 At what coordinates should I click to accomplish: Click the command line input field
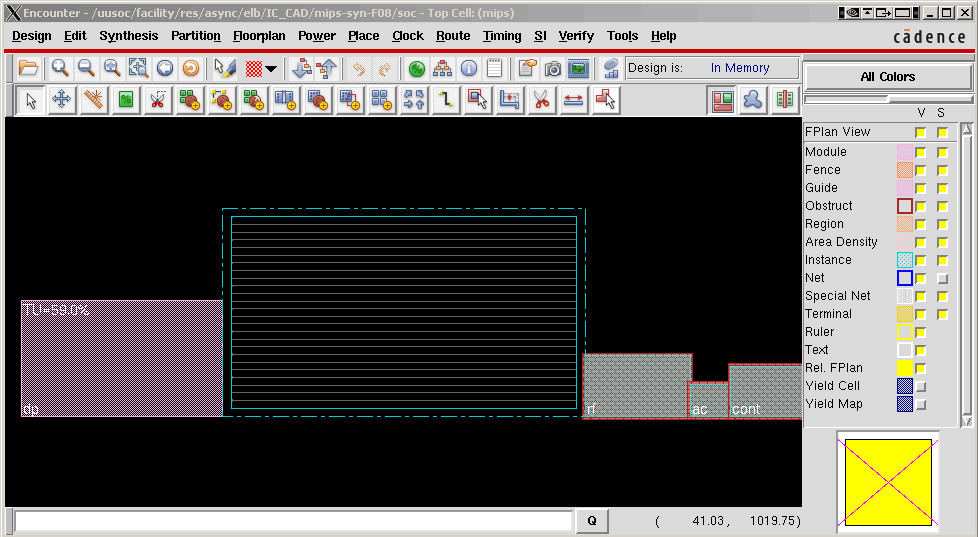293,521
